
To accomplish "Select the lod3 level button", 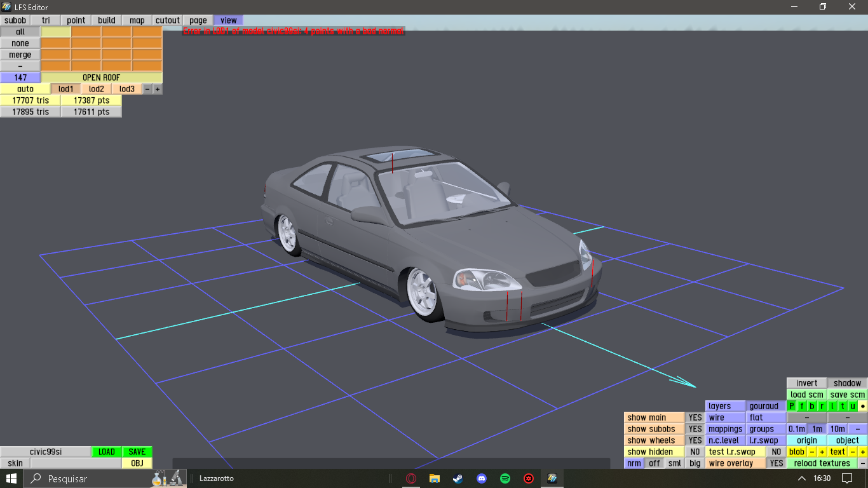I will tap(127, 89).
